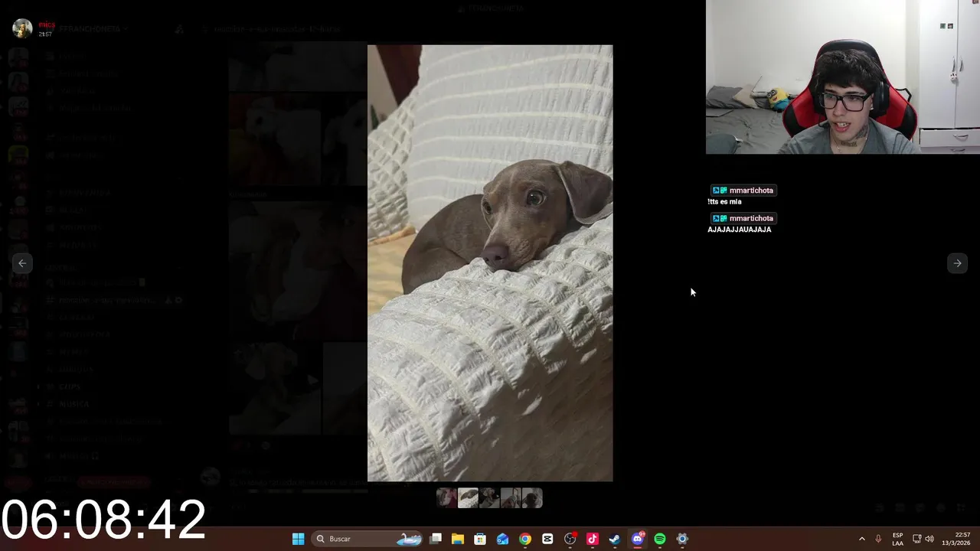Open Task View from the taskbar
The image size is (980, 551).
[436, 539]
